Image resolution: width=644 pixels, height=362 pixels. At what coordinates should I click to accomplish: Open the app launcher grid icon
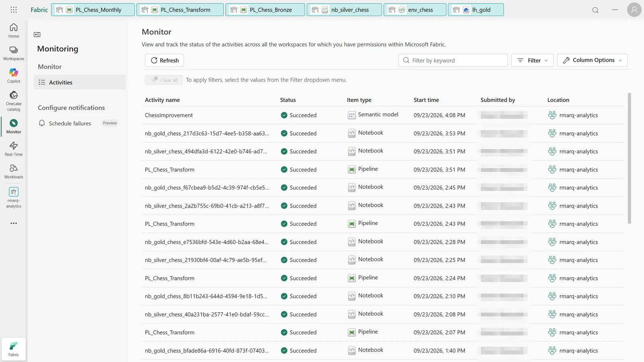tap(13, 10)
